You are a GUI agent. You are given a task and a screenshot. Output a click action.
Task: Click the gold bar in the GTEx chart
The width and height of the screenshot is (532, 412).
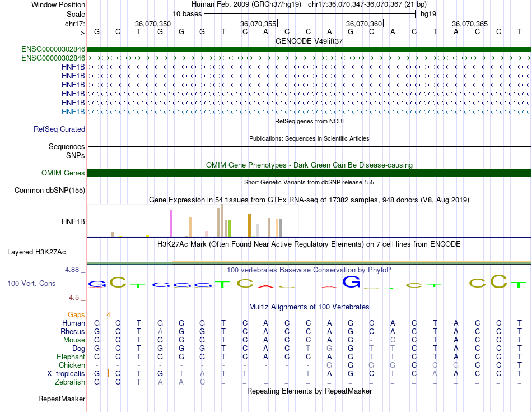click(249, 225)
